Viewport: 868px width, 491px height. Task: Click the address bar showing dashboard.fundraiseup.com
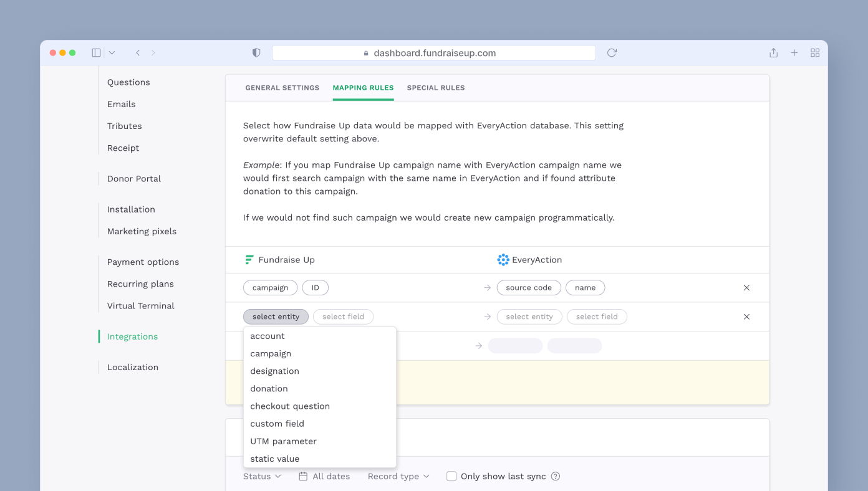434,53
